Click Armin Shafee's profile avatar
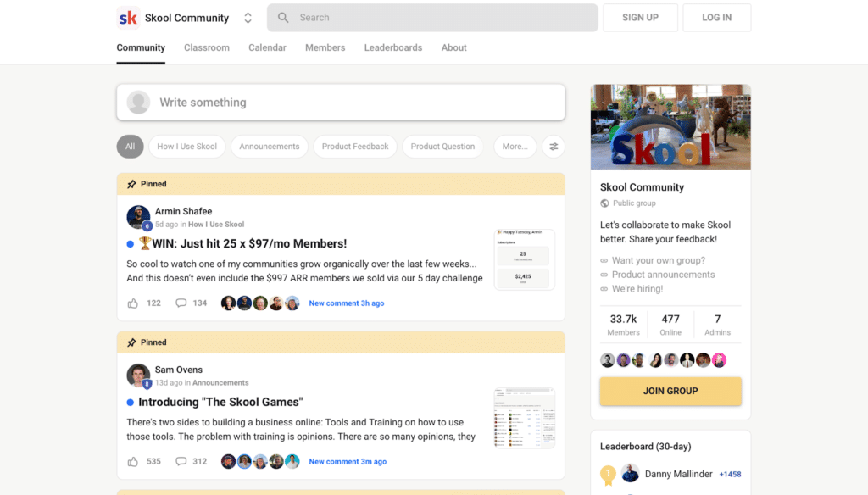Image resolution: width=868 pixels, height=495 pixels. (x=138, y=217)
